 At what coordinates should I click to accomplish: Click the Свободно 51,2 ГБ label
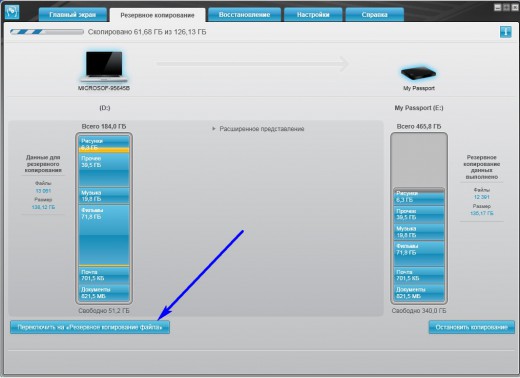pos(104,311)
